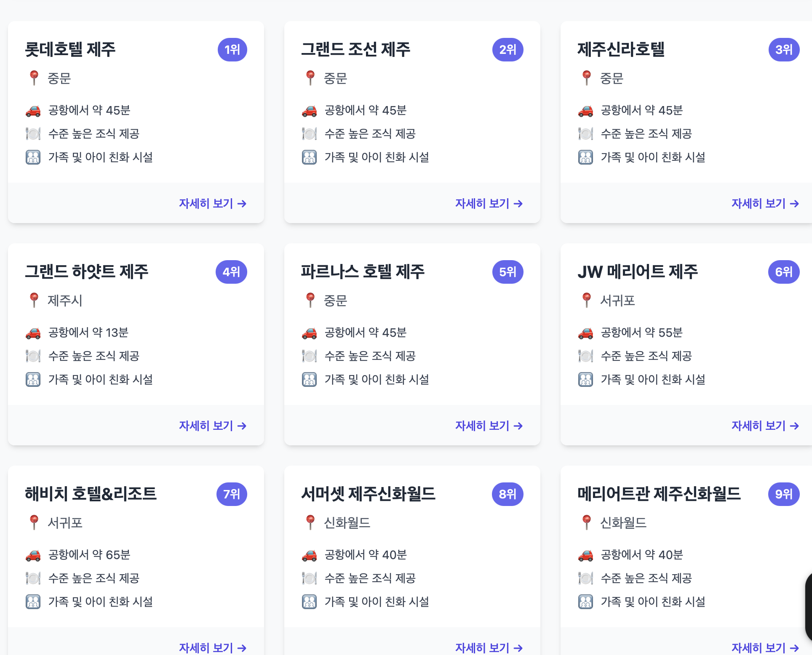This screenshot has height=655, width=812.
Task: View details of 파르나스 호텔 제주
Action: pos(489,426)
